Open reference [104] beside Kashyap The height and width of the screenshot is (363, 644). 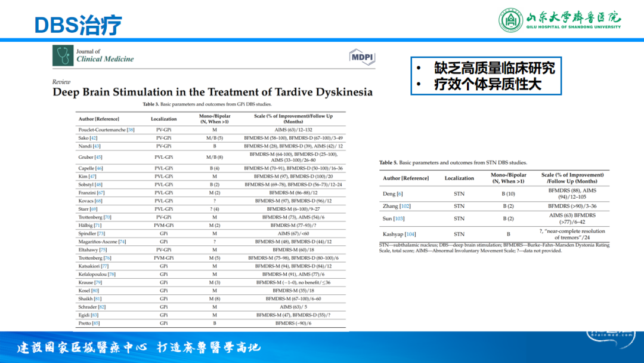410,234
